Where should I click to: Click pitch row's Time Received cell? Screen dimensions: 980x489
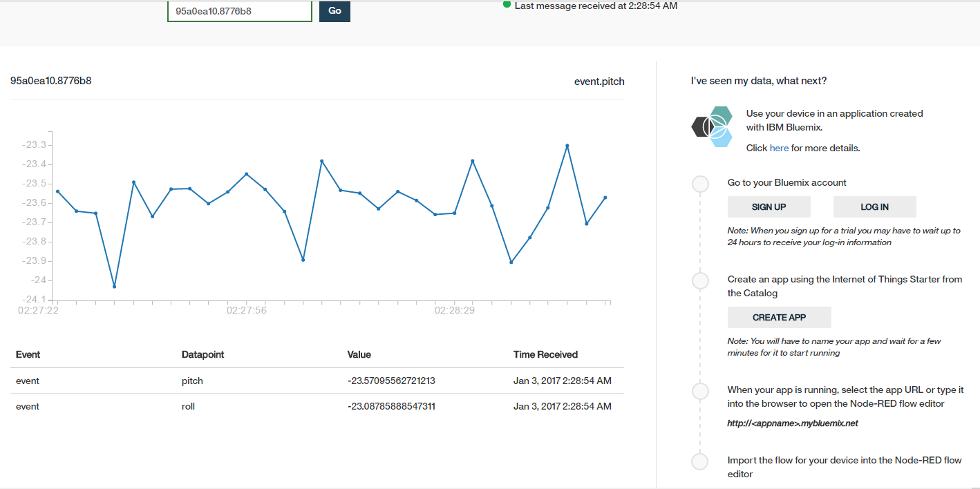tap(562, 381)
